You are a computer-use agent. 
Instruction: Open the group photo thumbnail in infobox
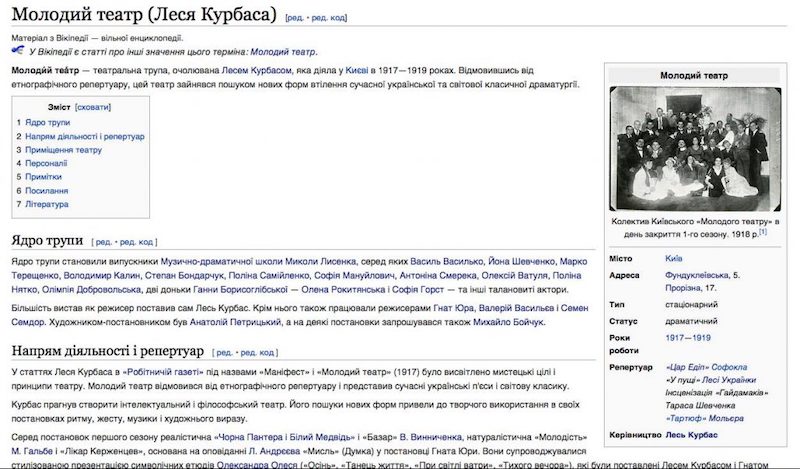coord(695,149)
